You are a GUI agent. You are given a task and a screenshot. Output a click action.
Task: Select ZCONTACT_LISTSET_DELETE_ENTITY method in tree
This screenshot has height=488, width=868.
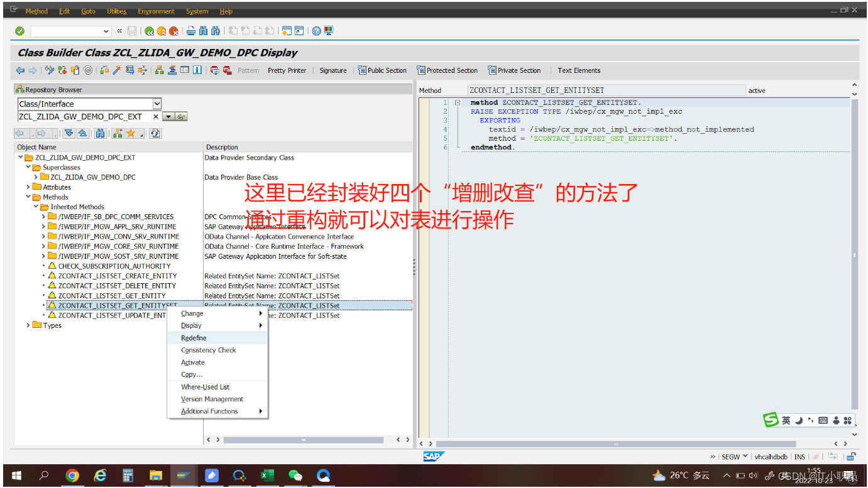pos(117,286)
